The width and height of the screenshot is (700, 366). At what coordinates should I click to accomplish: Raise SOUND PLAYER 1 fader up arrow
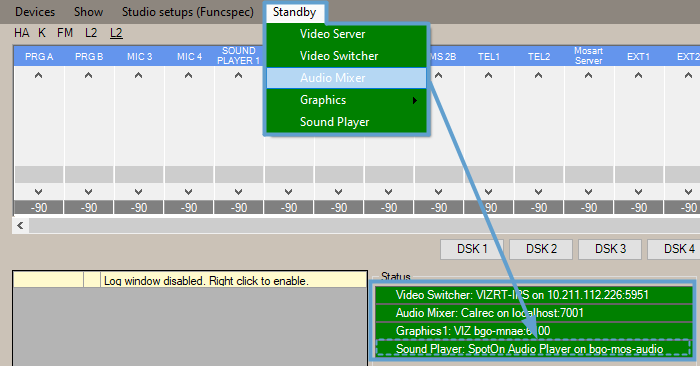pyautogui.click(x=239, y=75)
